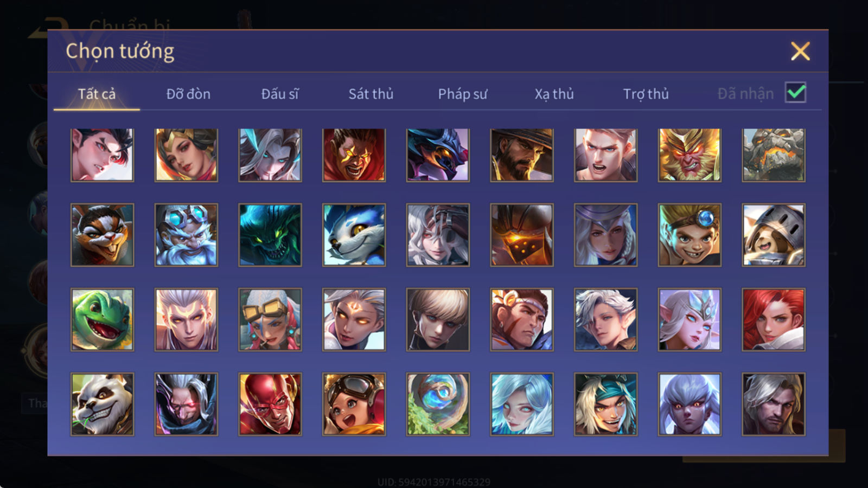Viewport: 868px width, 488px height.
Task: Switch to the Trợ thủ tab
Action: click(x=646, y=94)
